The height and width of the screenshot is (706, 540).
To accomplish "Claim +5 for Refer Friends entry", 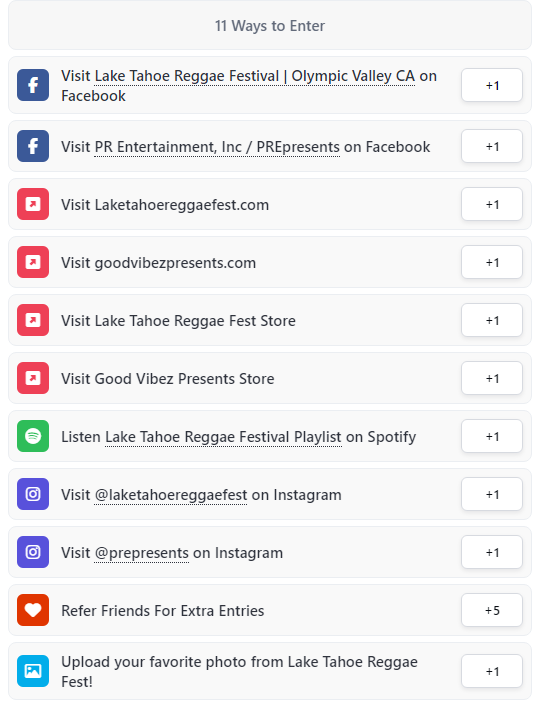I will 492,610.
